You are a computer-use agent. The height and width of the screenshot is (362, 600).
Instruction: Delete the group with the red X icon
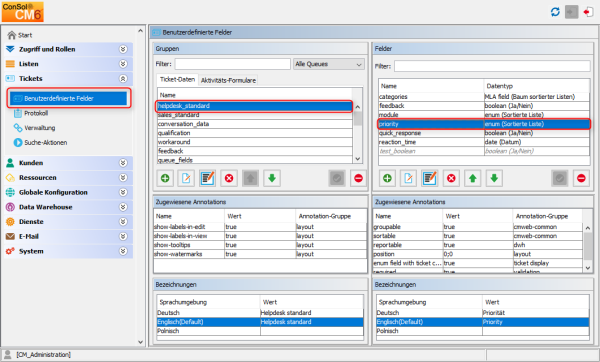pyautogui.click(x=229, y=178)
